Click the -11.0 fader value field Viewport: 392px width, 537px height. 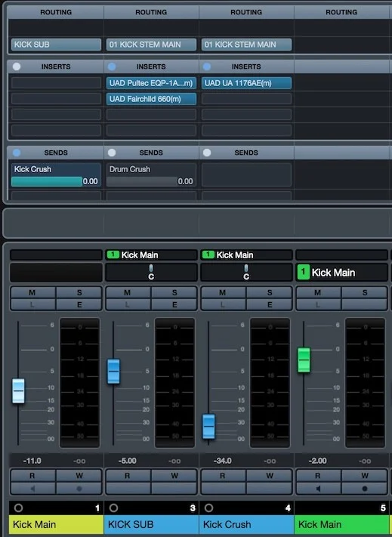(x=32, y=461)
